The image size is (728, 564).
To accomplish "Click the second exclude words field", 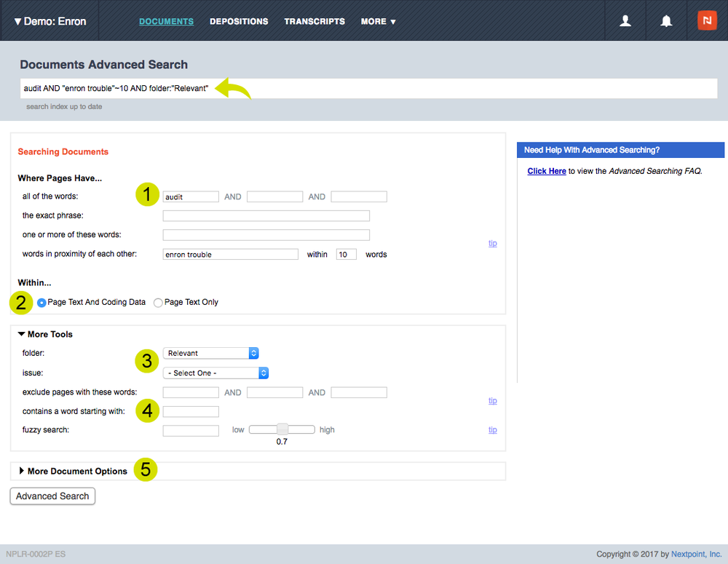I will coord(275,393).
